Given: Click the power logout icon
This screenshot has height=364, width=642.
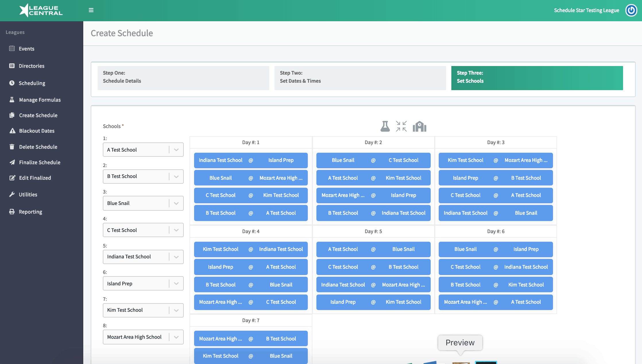Looking at the screenshot, I should (x=631, y=10).
